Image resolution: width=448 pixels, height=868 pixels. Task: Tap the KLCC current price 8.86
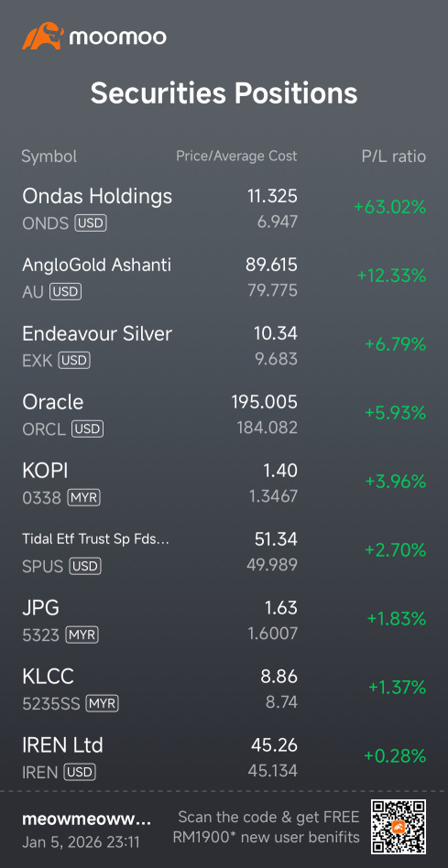[279, 676]
